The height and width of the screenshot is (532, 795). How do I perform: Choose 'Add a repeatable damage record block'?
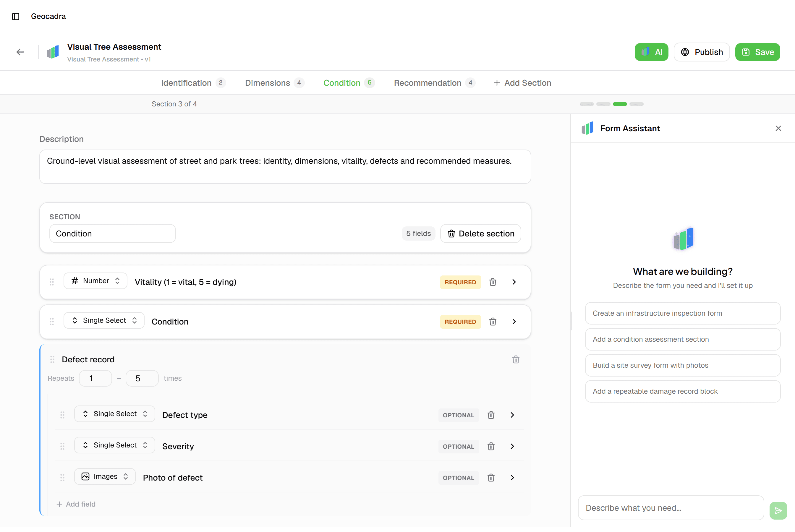point(683,391)
